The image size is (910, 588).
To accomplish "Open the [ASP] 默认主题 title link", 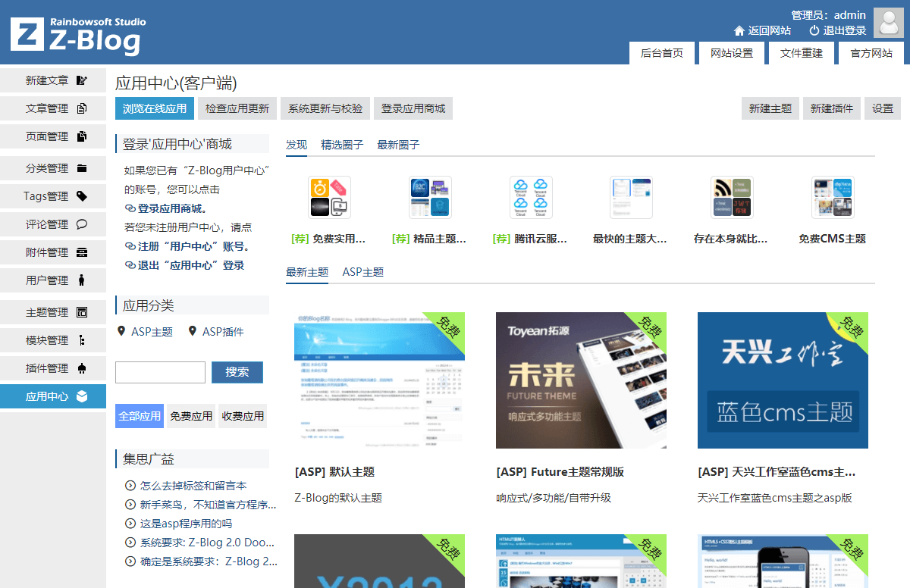I will click(x=334, y=472).
